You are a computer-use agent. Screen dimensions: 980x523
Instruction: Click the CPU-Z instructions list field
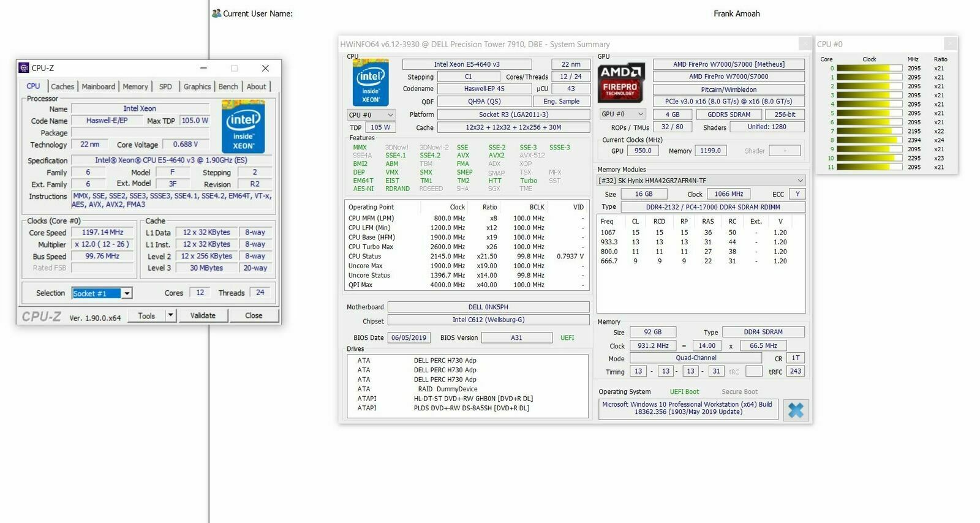(171, 200)
